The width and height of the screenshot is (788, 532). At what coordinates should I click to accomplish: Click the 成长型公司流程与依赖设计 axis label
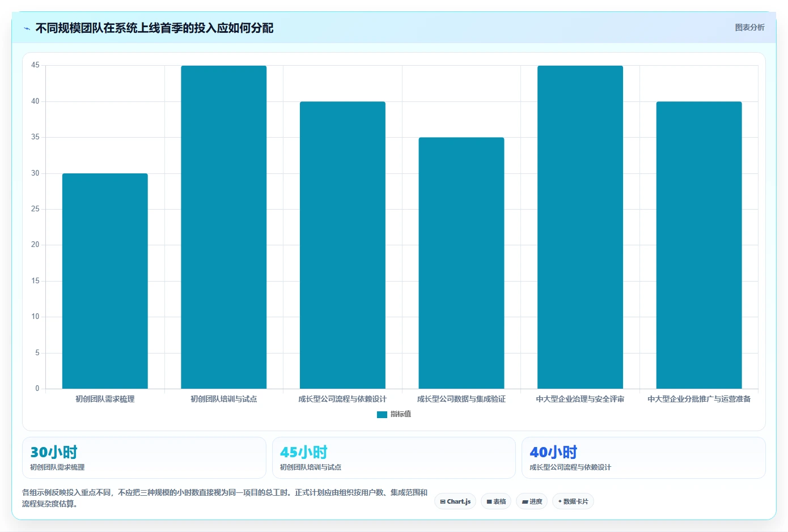(x=342, y=399)
